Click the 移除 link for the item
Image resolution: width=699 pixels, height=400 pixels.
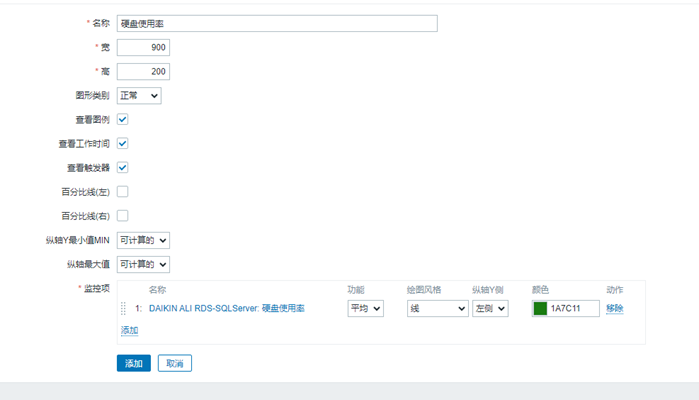tap(614, 309)
